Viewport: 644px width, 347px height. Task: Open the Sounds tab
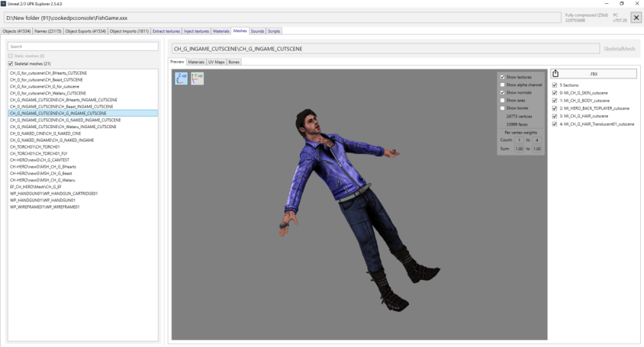pyautogui.click(x=258, y=31)
